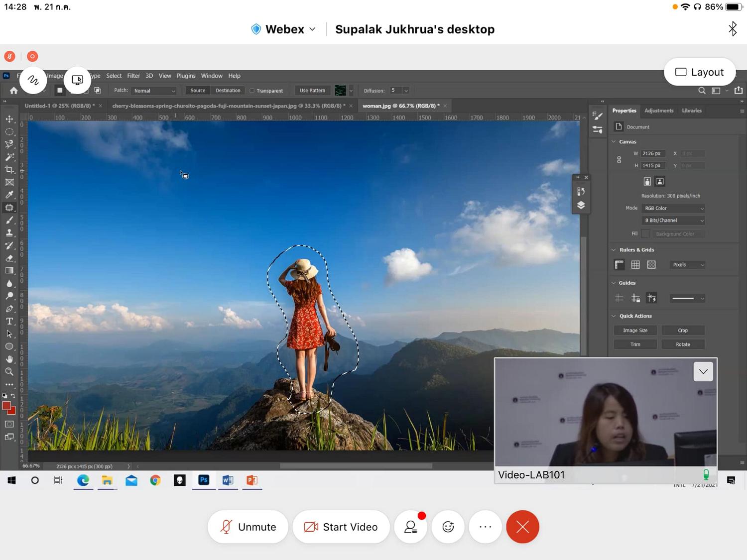
Task: Select the Clone Stamp tool
Action: (x=9, y=232)
